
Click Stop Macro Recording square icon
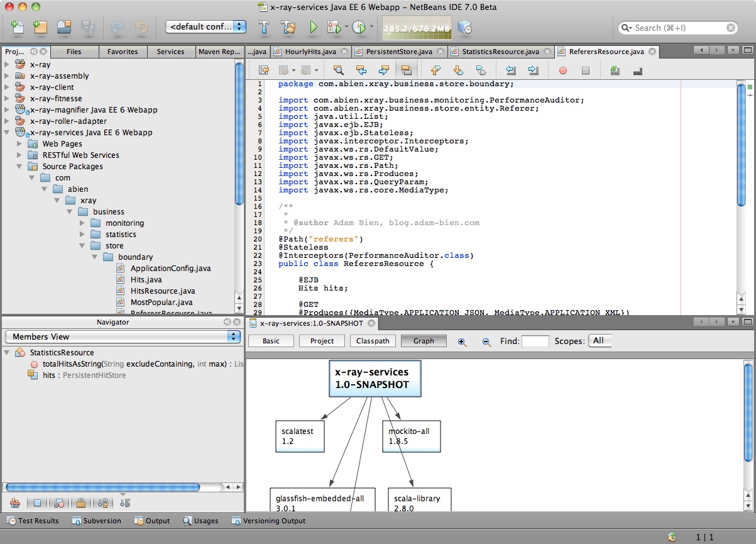[x=586, y=71]
